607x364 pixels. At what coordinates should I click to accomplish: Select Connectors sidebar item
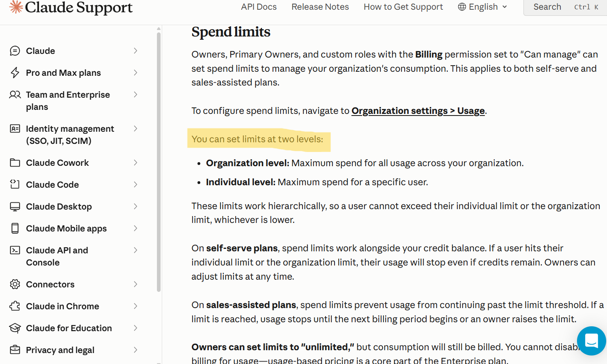click(50, 284)
